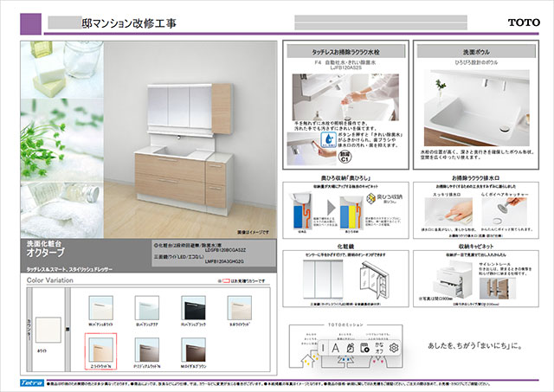Click the きれい除菌水 water drop icon
Screen dimensions: 554x392
328,139
